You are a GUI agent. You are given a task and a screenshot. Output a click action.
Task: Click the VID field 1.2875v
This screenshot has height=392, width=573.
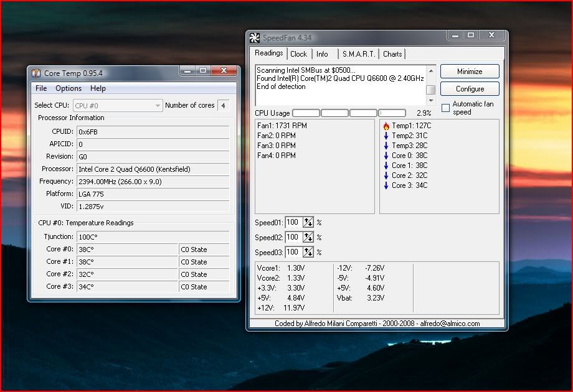pos(153,206)
